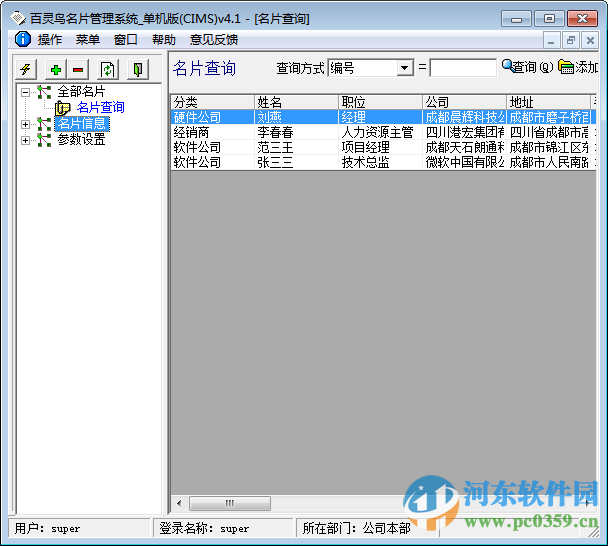Click the blue info icon in menu bar
Viewport: 608px width, 546px height.
pos(23,39)
